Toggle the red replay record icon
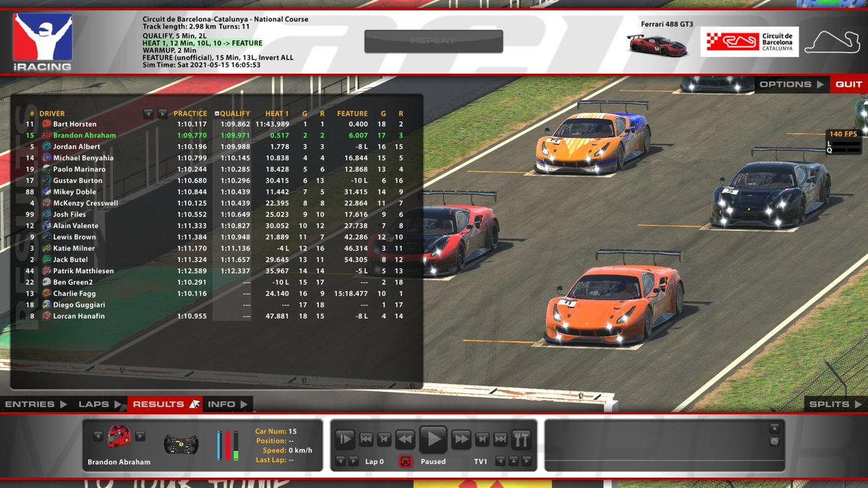The image size is (868, 488). (x=405, y=461)
